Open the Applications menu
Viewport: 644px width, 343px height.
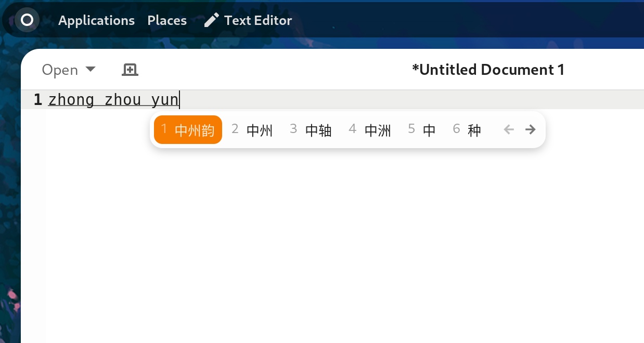coord(96,20)
